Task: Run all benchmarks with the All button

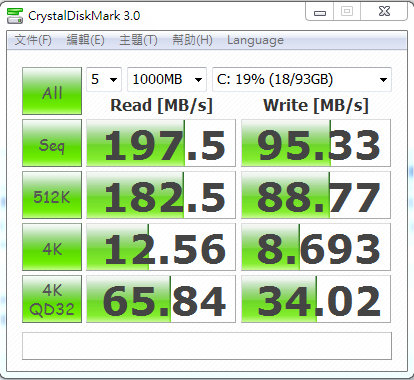Action: [52, 91]
